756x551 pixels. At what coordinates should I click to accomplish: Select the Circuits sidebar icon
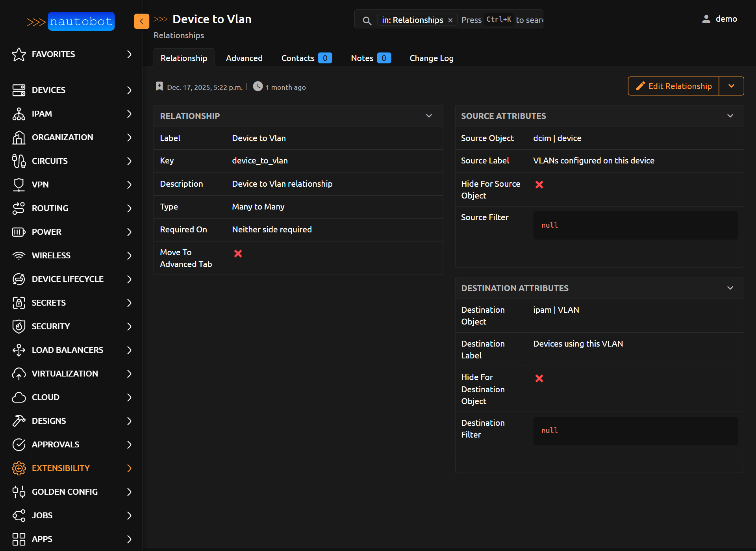pyautogui.click(x=19, y=161)
